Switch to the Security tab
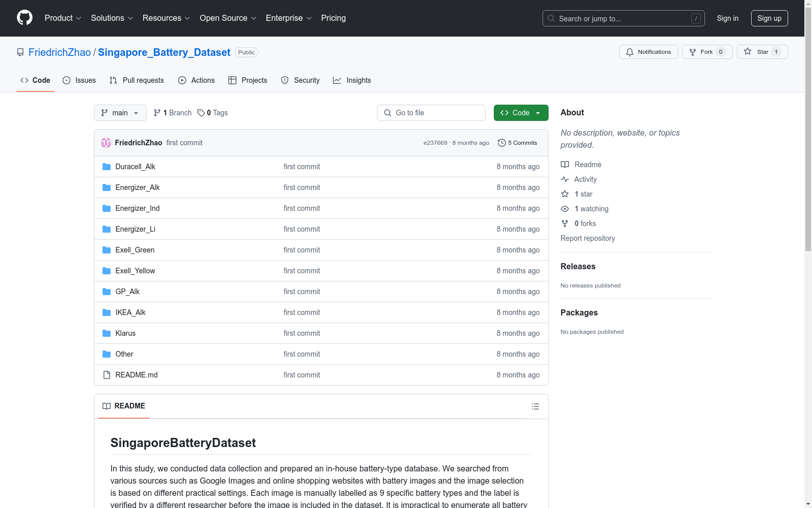The height and width of the screenshot is (508, 812). [300, 80]
